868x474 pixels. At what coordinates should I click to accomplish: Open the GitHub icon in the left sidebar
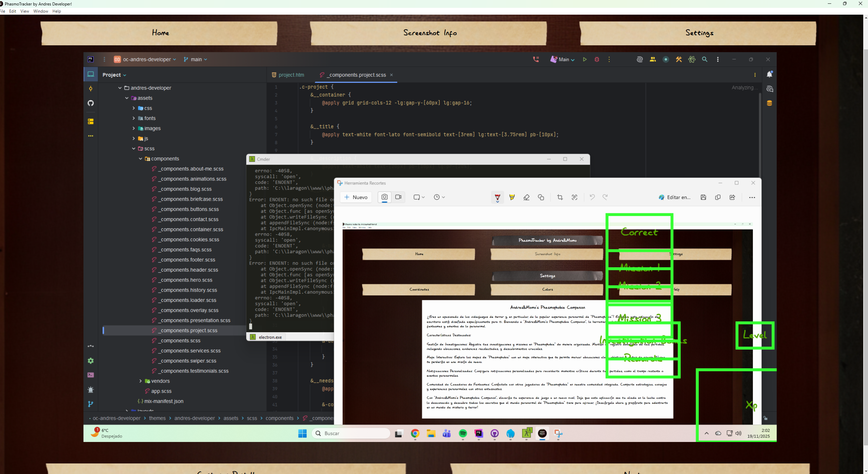click(x=91, y=103)
